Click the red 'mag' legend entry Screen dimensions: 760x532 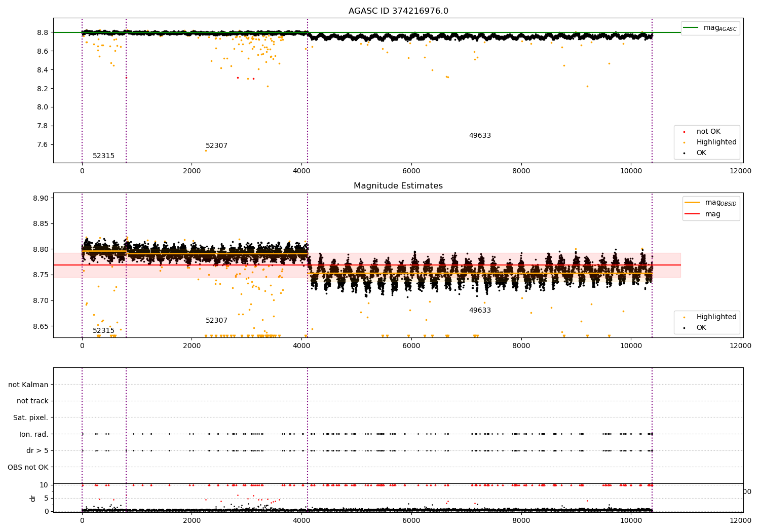703,214
